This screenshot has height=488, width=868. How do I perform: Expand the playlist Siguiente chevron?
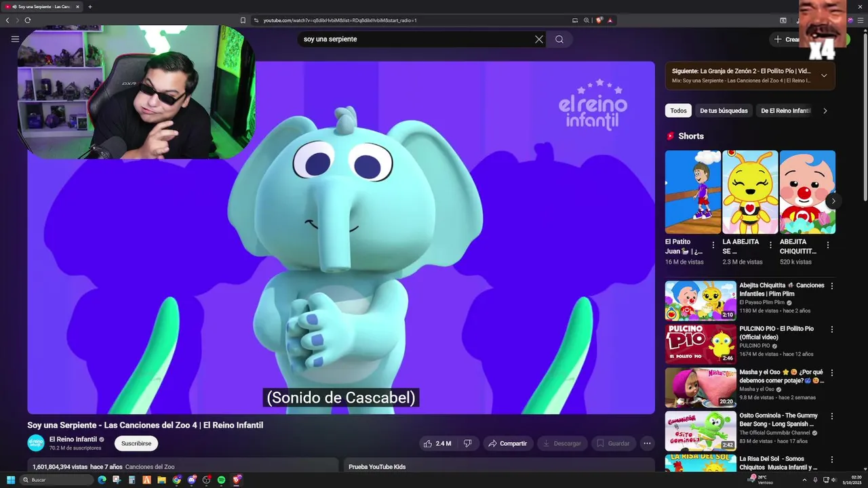[x=824, y=75]
